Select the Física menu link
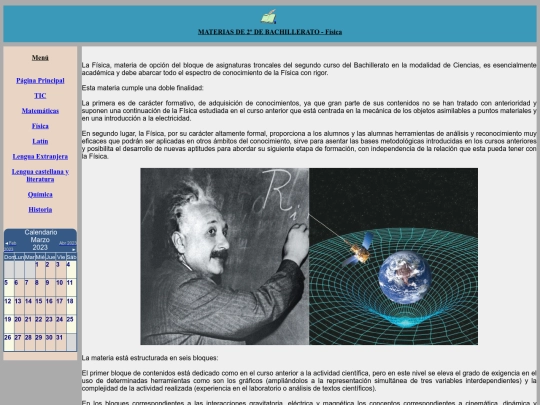Image resolution: width=540 pixels, height=405 pixels. tap(40, 126)
